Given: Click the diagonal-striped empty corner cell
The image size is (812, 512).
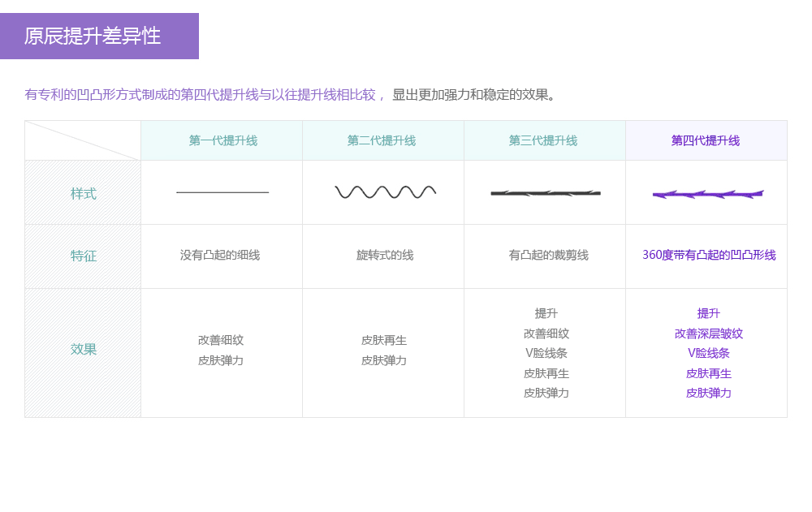Looking at the screenshot, I should 81,140.
